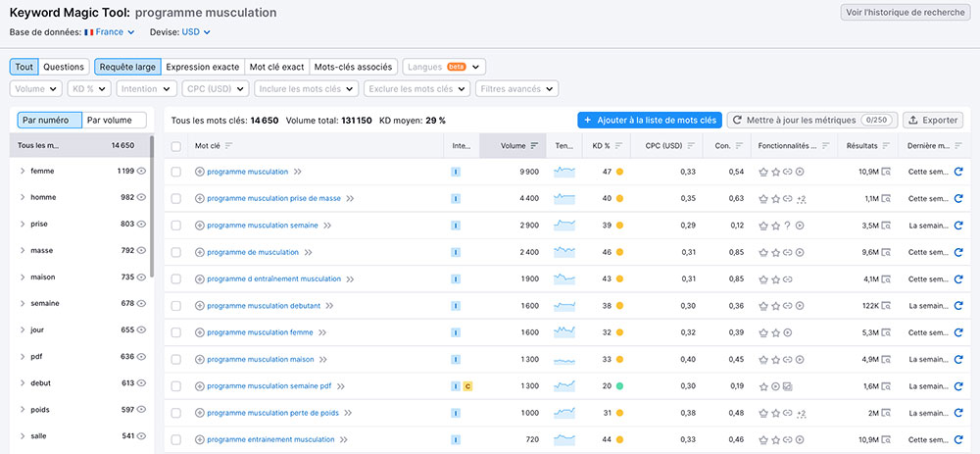Image resolution: width=980 pixels, height=454 pixels.
Task: Click the Mot clé column sort icon
Action: (228, 146)
